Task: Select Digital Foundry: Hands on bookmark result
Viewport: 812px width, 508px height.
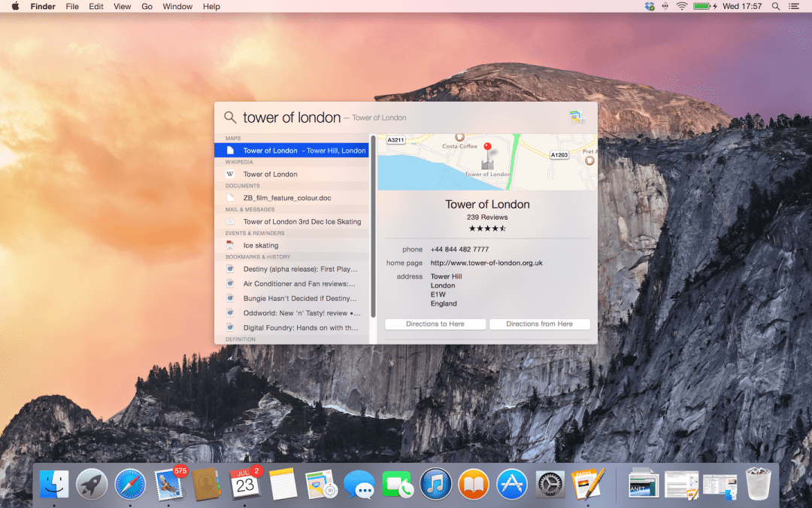Action: pyautogui.click(x=292, y=327)
